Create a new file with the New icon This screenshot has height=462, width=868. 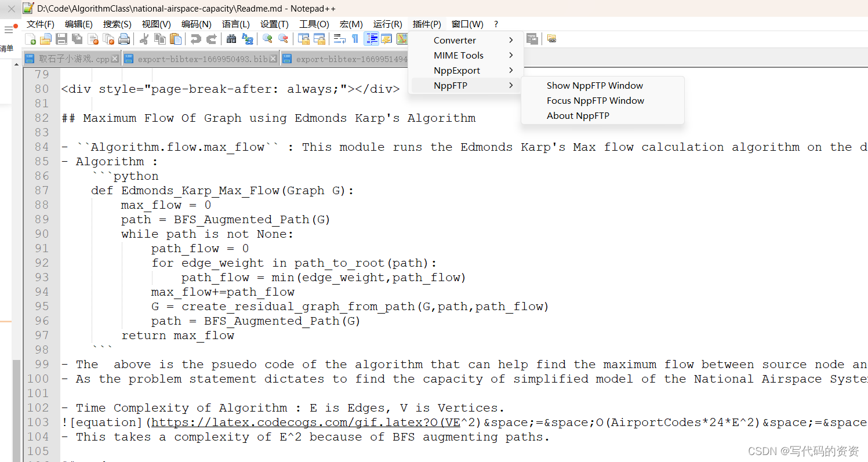30,39
